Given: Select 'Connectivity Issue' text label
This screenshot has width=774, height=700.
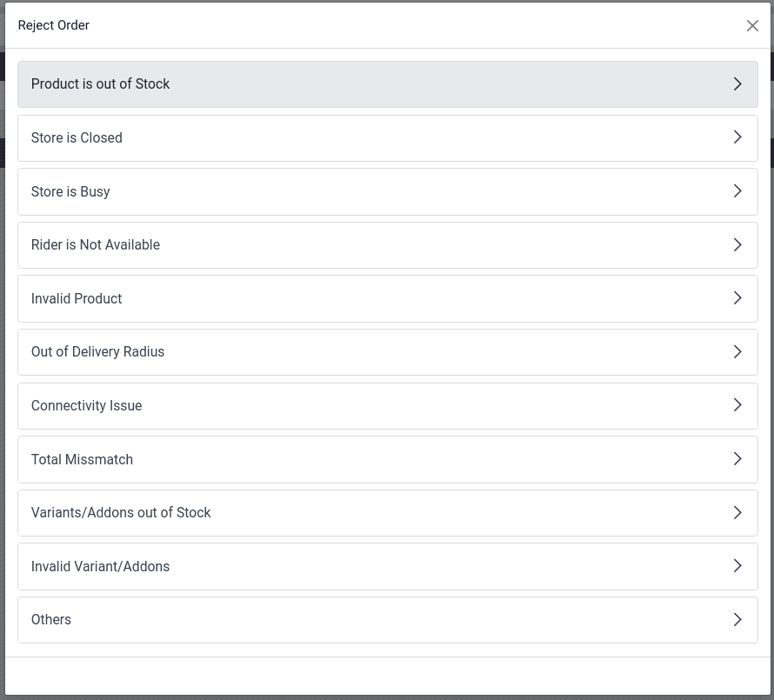Looking at the screenshot, I should tap(86, 406).
